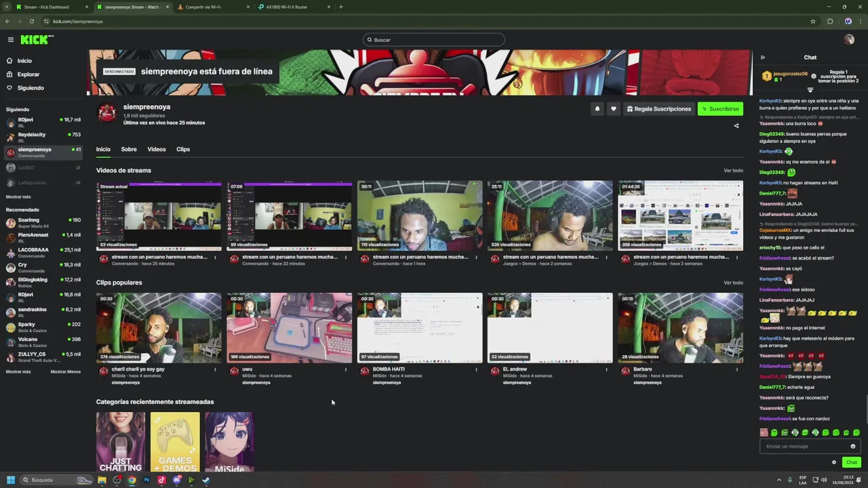868x488 pixels.
Task: Open File Explorer from taskbar
Action: (x=102, y=480)
